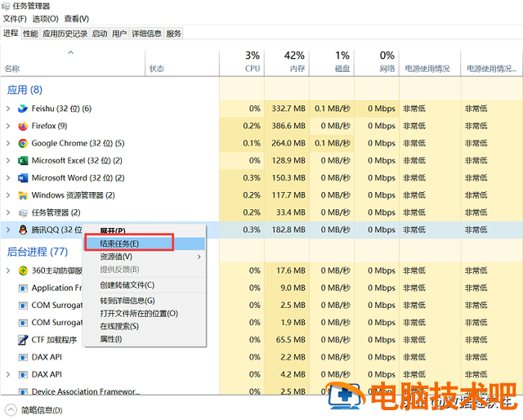Switch to the 服务 tab

173,34
